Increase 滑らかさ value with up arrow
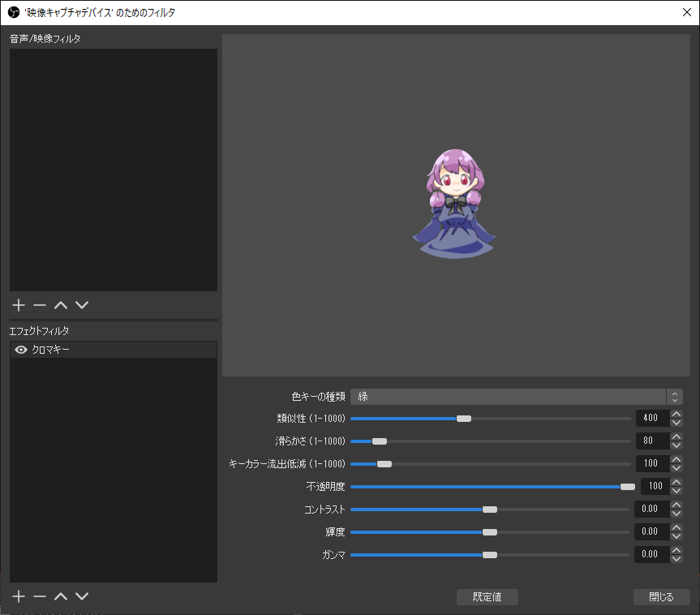This screenshot has height=615, width=700. (676, 437)
